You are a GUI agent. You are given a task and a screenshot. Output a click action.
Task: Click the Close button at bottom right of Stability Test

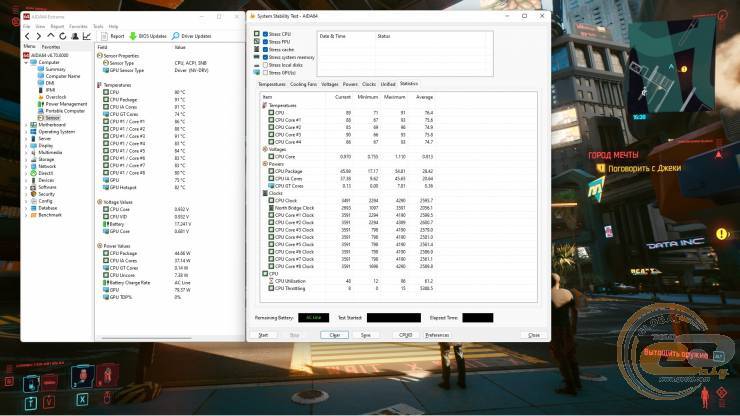tap(534, 335)
